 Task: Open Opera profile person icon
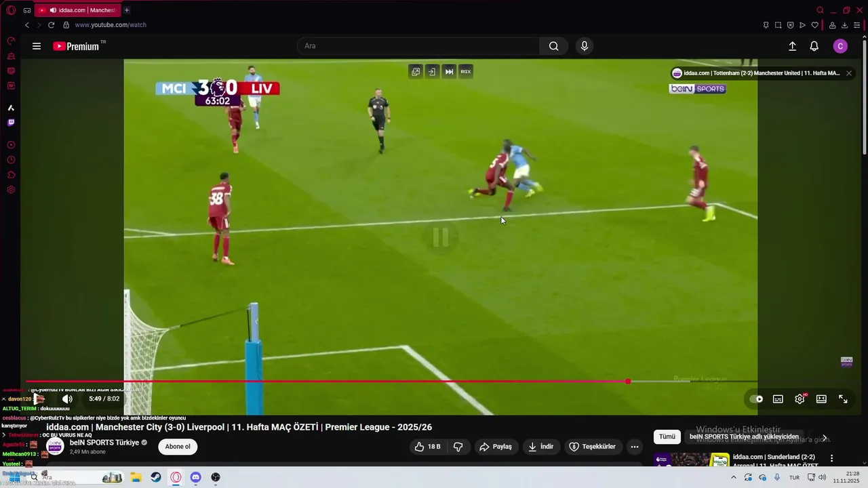point(832,25)
